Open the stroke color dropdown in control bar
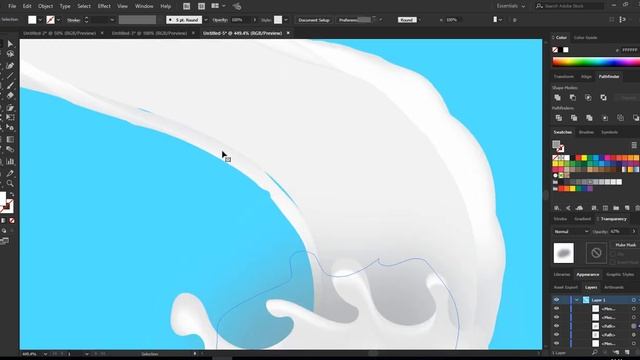Image resolution: width=640 pixels, height=360 pixels. point(58,20)
